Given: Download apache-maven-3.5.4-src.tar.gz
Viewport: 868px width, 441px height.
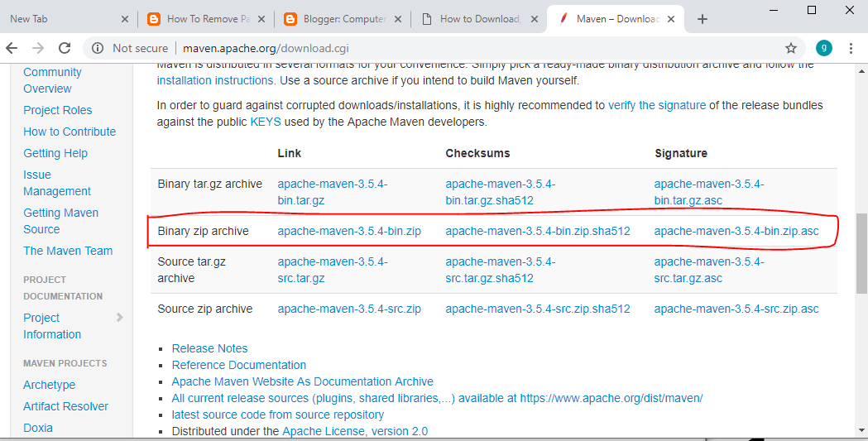Looking at the screenshot, I should (x=333, y=270).
